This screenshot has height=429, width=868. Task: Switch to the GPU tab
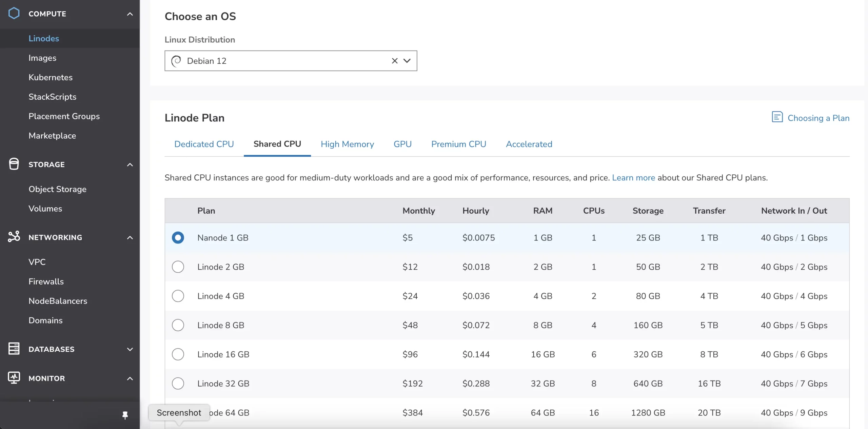click(402, 144)
